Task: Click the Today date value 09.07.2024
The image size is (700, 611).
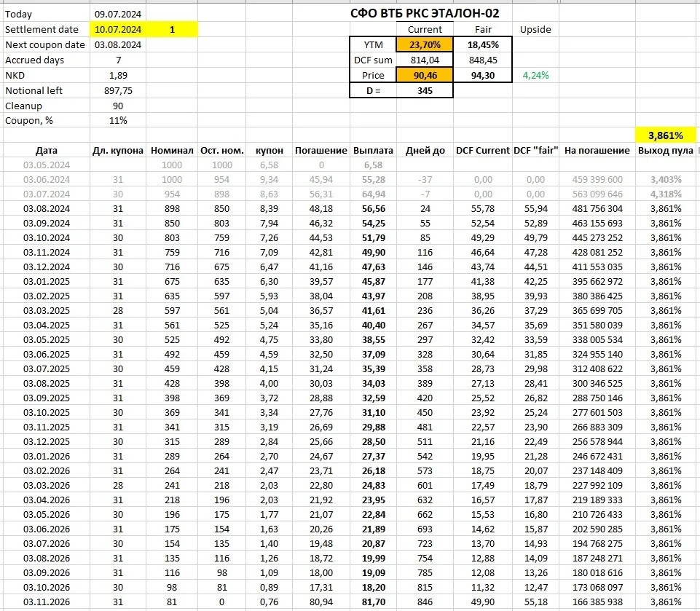Action: pyautogui.click(x=118, y=15)
